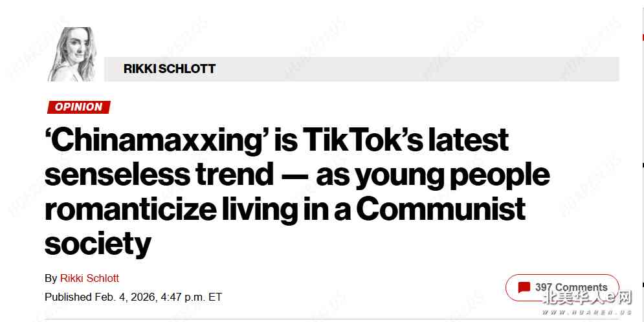Screen dimensions: 644x322
Task: Click the final headline word "society"
Action: coord(98,244)
